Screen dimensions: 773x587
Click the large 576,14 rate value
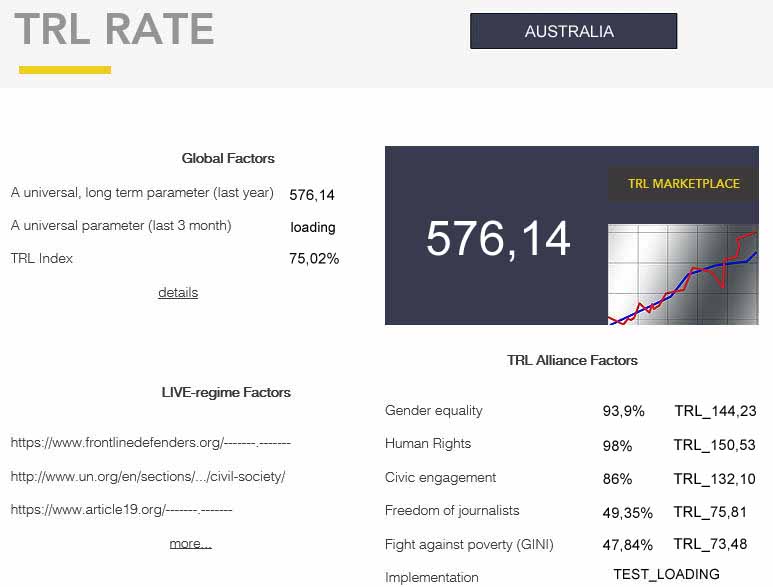point(498,239)
